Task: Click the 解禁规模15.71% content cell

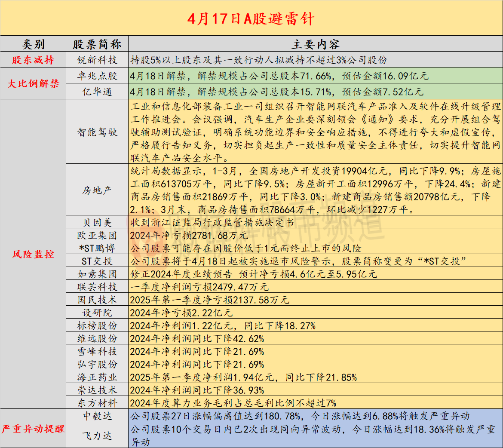Action: pos(316,92)
